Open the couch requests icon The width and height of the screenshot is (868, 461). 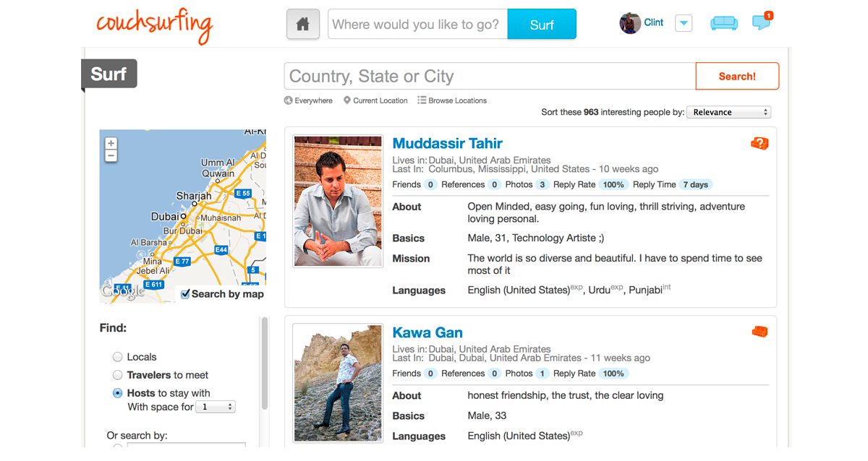point(723,23)
